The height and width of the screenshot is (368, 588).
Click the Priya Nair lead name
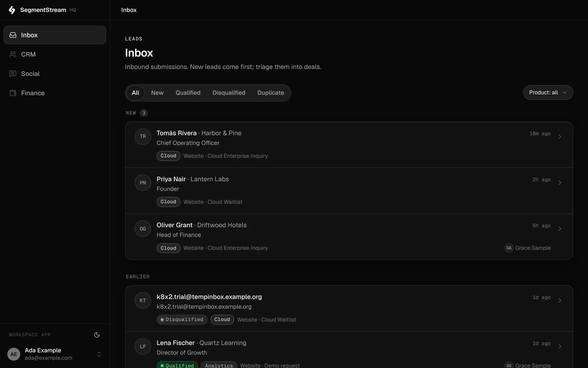click(x=171, y=179)
